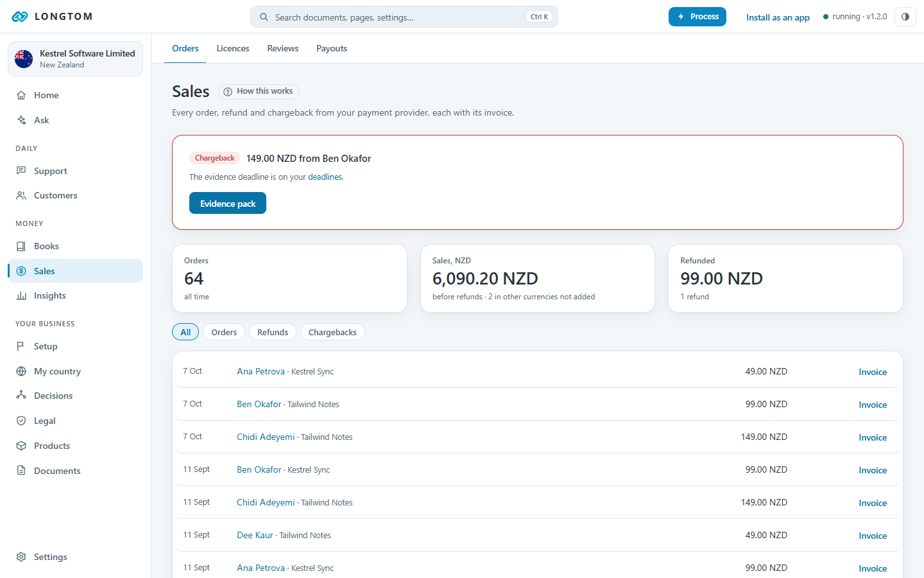Click the running v1.2.0 status text
Image resolution: width=924 pixels, height=578 pixels.
click(x=860, y=17)
